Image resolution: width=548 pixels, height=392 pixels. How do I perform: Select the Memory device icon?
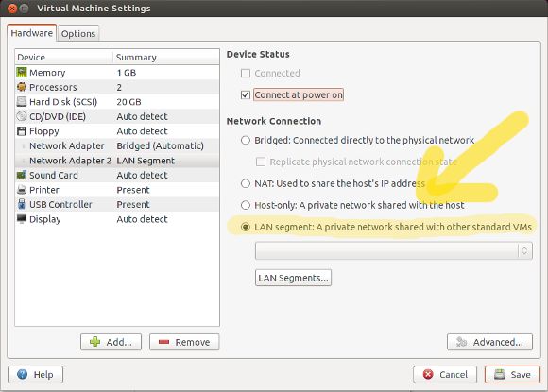click(x=22, y=73)
